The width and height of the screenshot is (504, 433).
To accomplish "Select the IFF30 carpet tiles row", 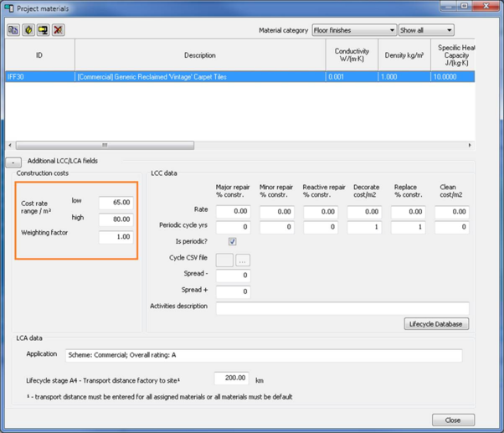I will tap(199, 77).
